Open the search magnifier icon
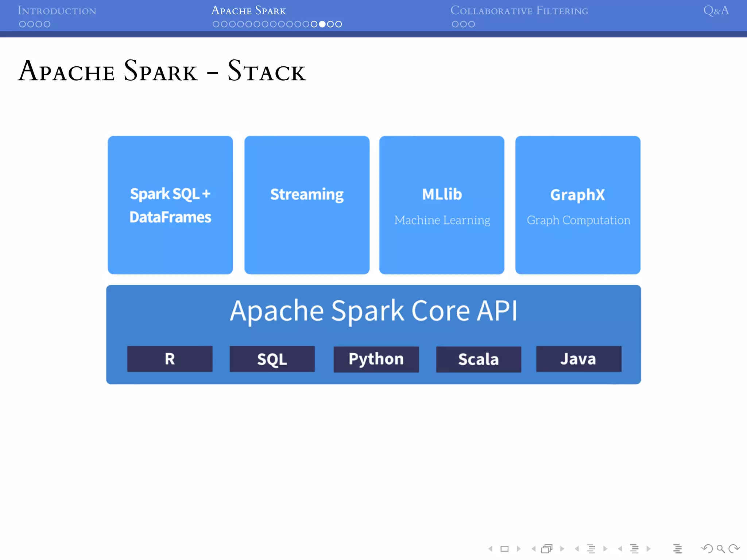 pyautogui.click(x=721, y=549)
